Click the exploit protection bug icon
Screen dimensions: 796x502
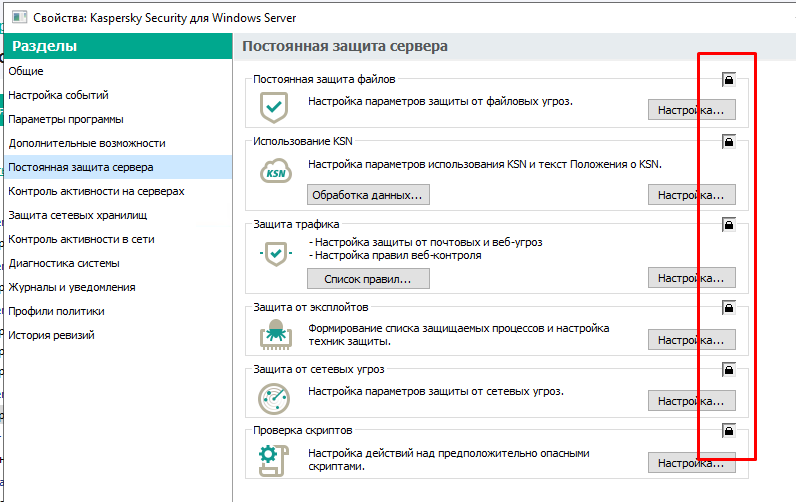pyautogui.click(x=274, y=335)
